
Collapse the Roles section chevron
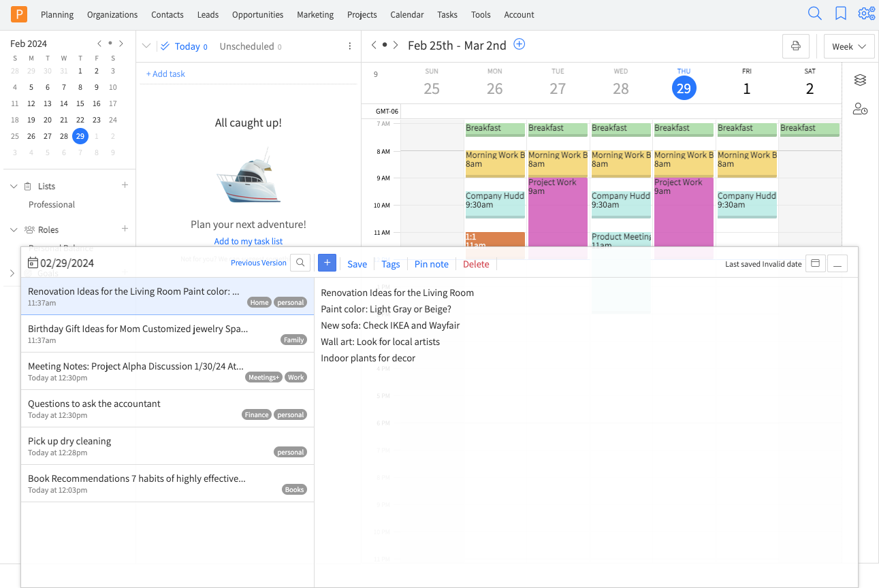pos(14,230)
